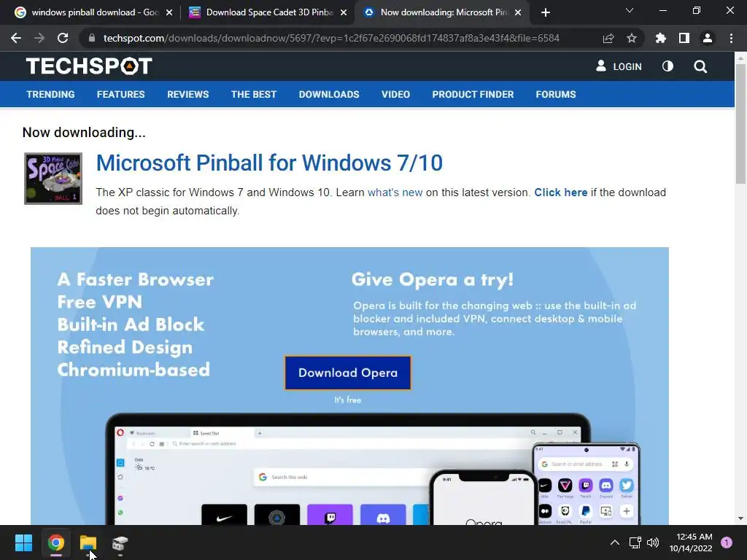Open the TRENDING menu
747x560 pixels.
point(50,94)
